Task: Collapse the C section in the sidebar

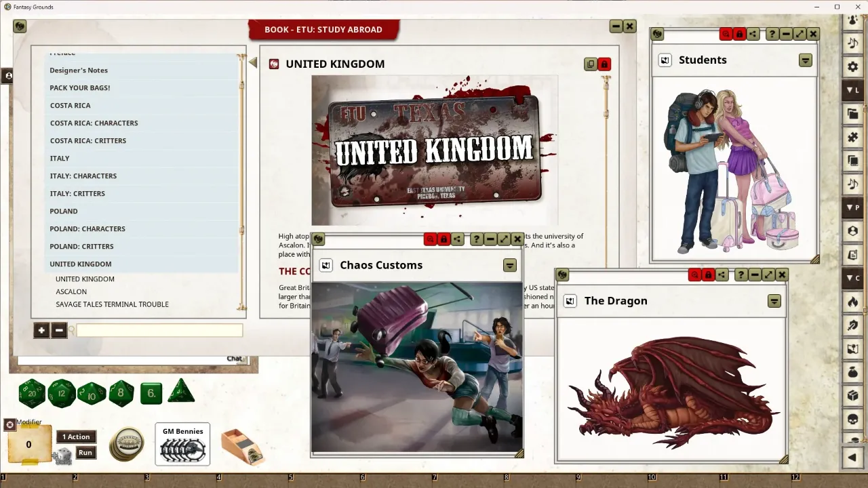Action: [852, 278]
